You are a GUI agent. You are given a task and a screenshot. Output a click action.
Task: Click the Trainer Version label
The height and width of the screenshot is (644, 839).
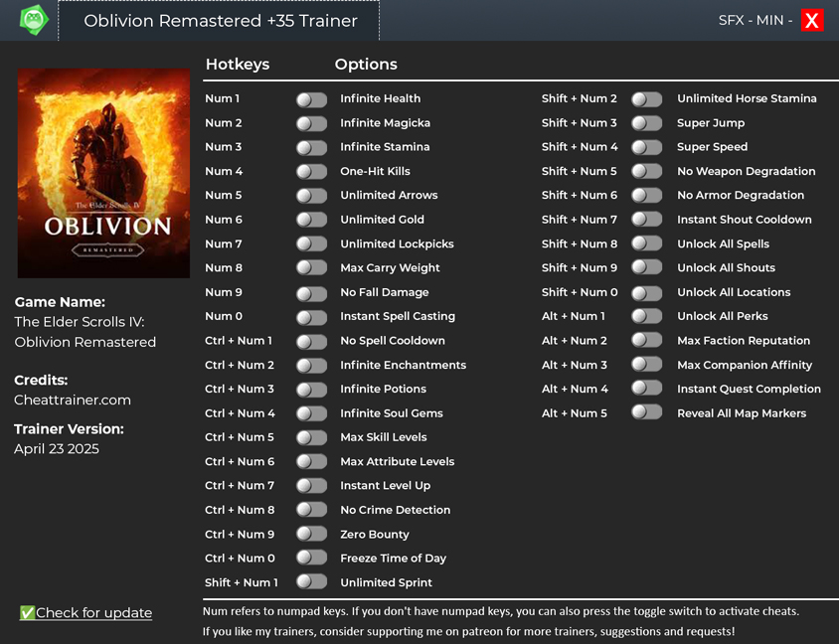69,429
